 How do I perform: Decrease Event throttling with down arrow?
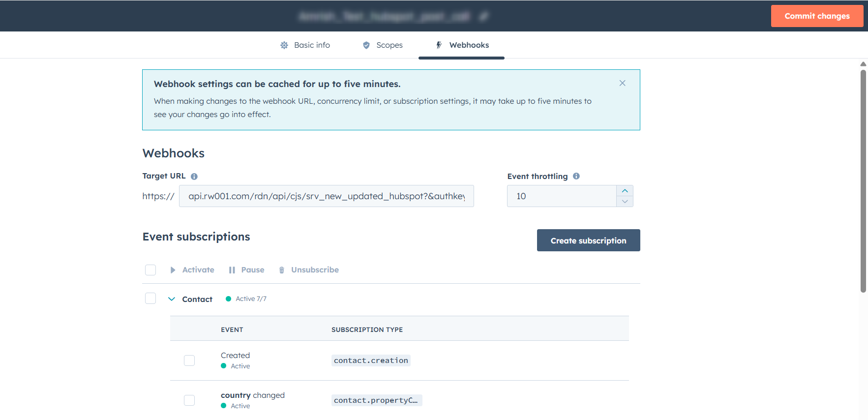click(x=625, y=202)
